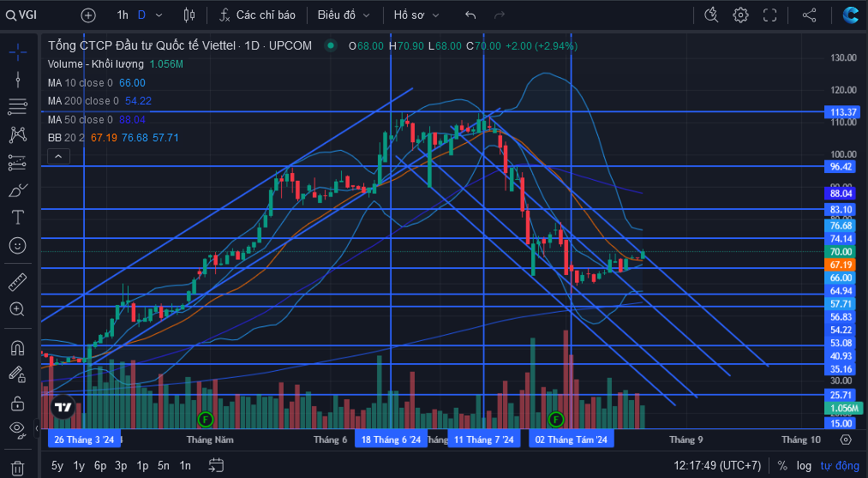The height and width of the screenshot is (478, 868).
Task: Click the 113.37 price level label
Action: click(842, 112)
